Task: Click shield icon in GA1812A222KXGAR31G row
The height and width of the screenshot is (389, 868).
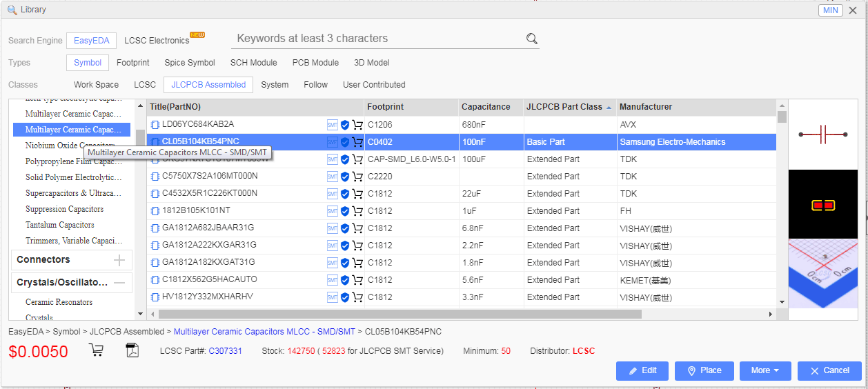Action: [345, 246]
